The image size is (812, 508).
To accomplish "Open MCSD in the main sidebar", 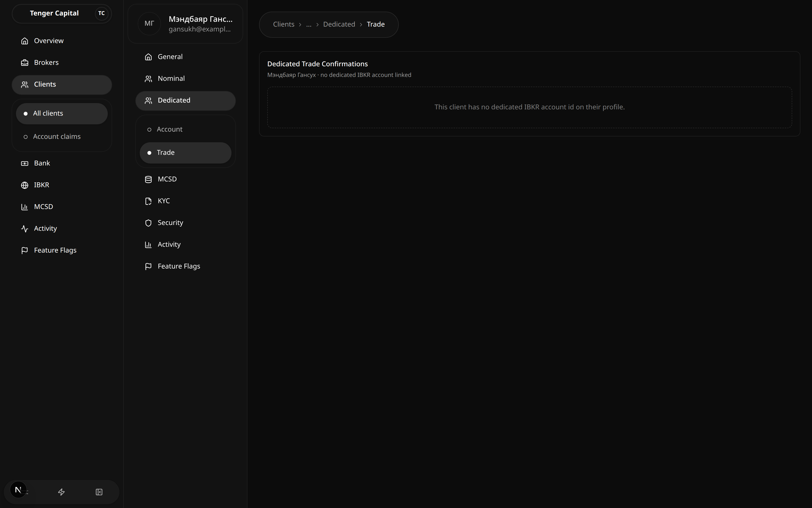I will [x=62, y=207].
